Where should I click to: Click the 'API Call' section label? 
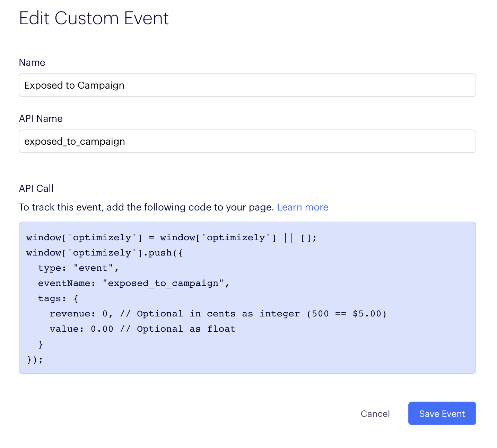(x=36, y=188)
